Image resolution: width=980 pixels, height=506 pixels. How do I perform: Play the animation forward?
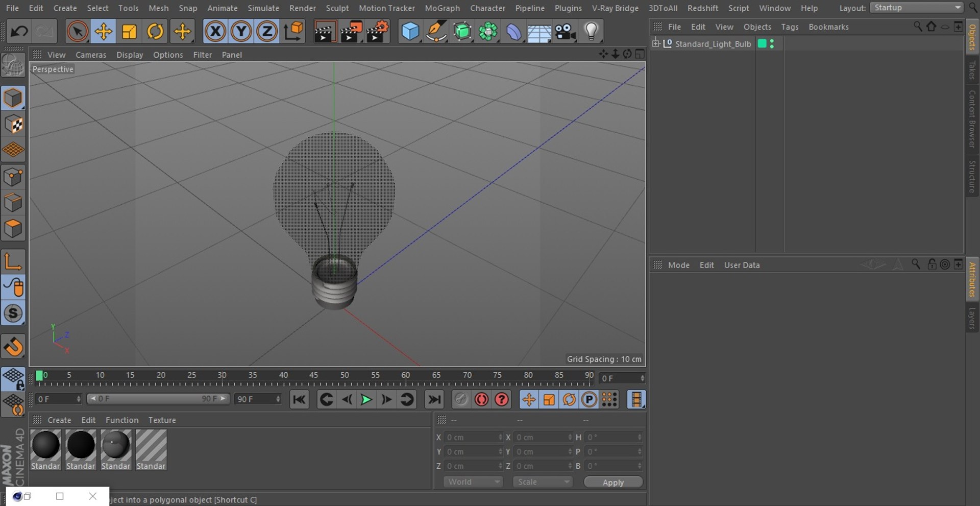(366, 399)
